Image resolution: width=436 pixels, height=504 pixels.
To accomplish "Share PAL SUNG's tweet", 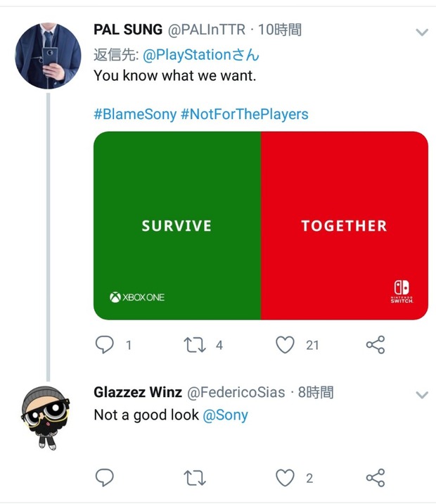I will [x=376, y=344].
